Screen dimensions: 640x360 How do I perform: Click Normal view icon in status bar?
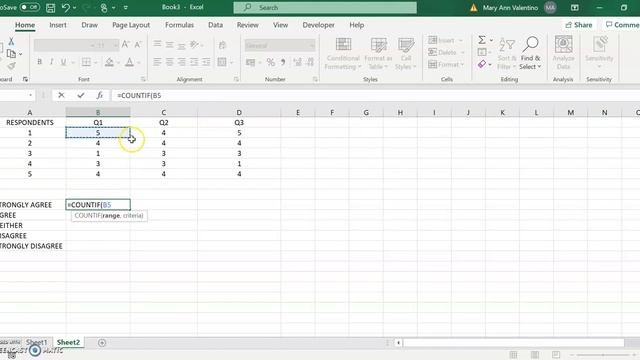pos(513,355)
